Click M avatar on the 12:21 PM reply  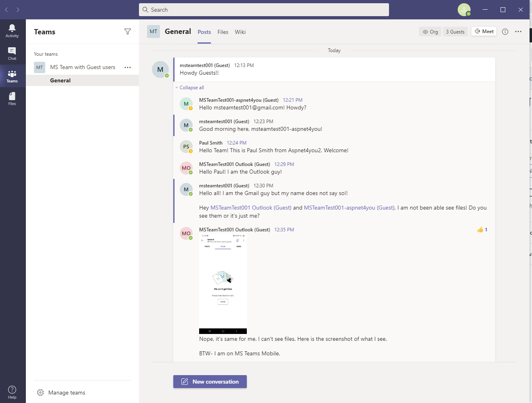click(186, 104)
